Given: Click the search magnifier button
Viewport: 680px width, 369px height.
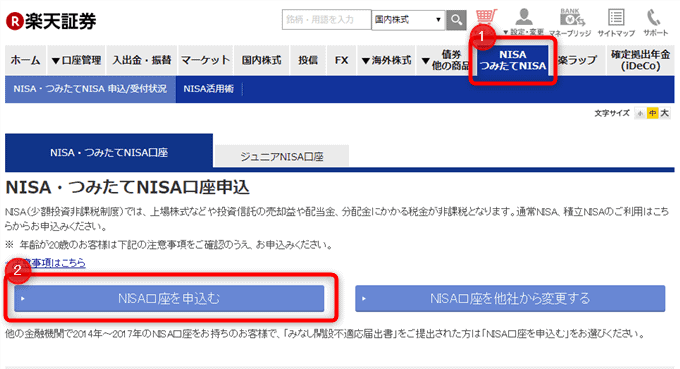Looking at the screenshot, I should point(456,20).
